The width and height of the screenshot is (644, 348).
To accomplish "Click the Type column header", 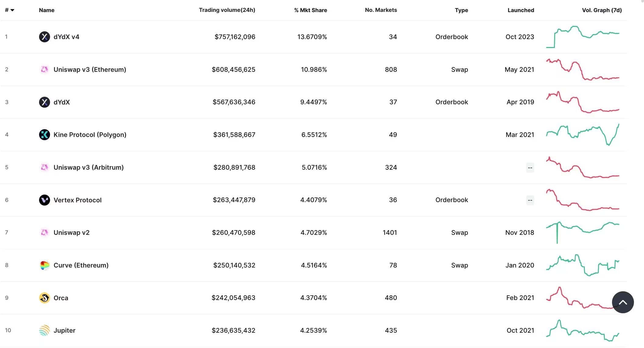I will pos(461,10).
